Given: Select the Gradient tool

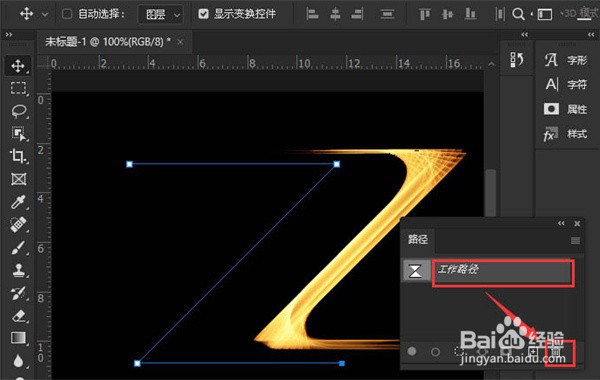Looking at the screenshot, I should [x=18, y=338].
